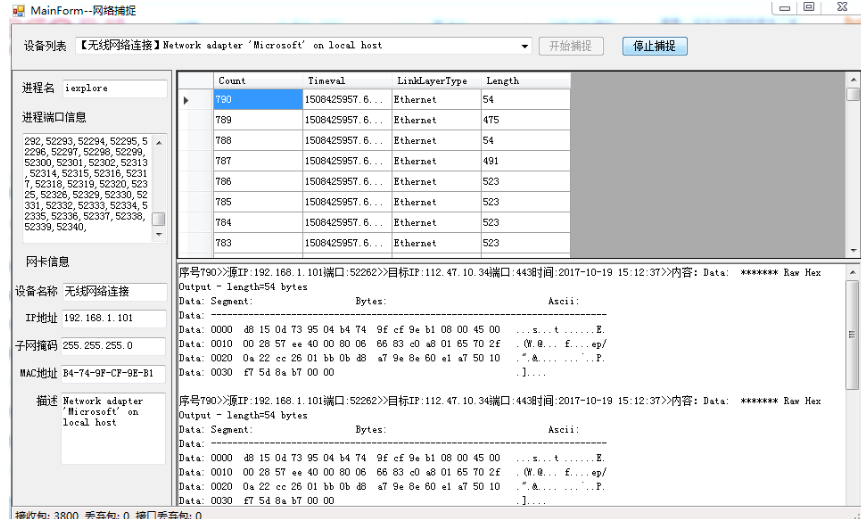Click the IP地址 field 192.168.1.101
The image size is (861, 519).
pyautogui.click(x=114, y=318)
